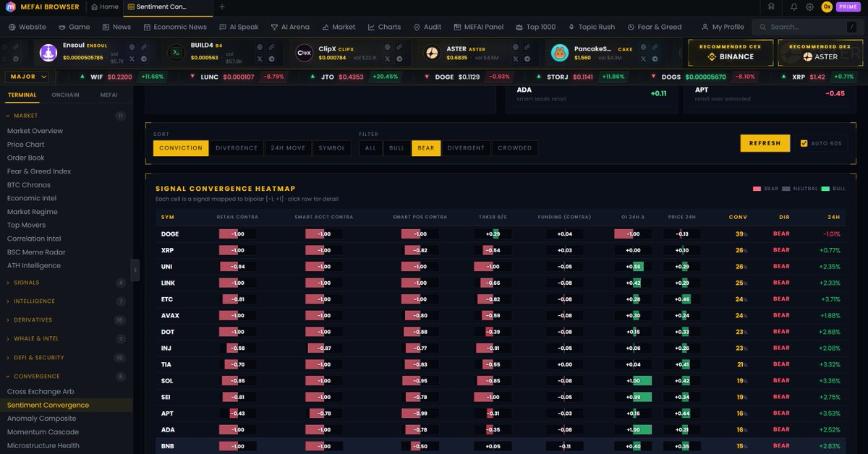The width and height of the screenshot is (868, 454).
Task: Click the PancakeSwap CAKE token icon
Action: coord(559,52)
